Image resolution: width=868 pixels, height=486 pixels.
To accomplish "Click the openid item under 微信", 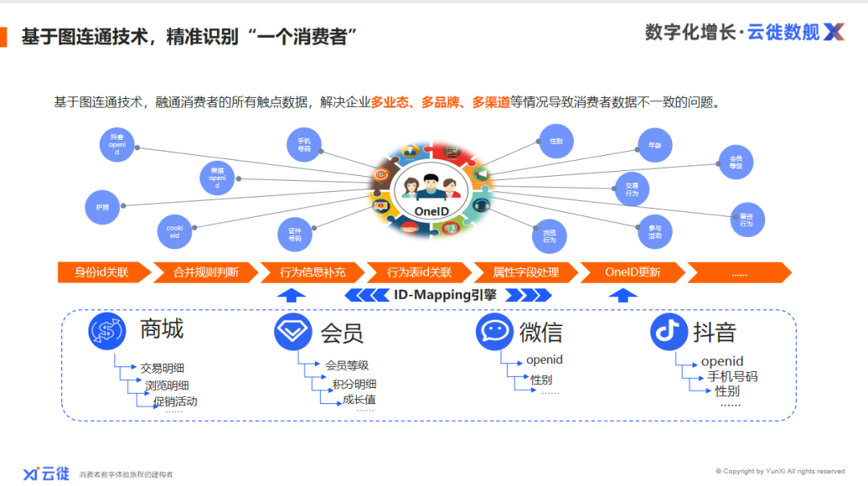I will click(x=545, y=360).
